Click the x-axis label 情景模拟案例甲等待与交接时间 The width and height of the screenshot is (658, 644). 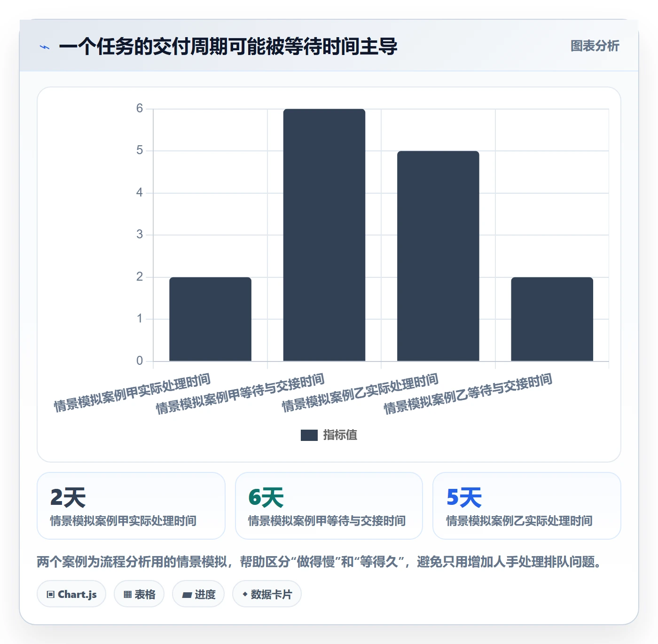pos(240,393)
